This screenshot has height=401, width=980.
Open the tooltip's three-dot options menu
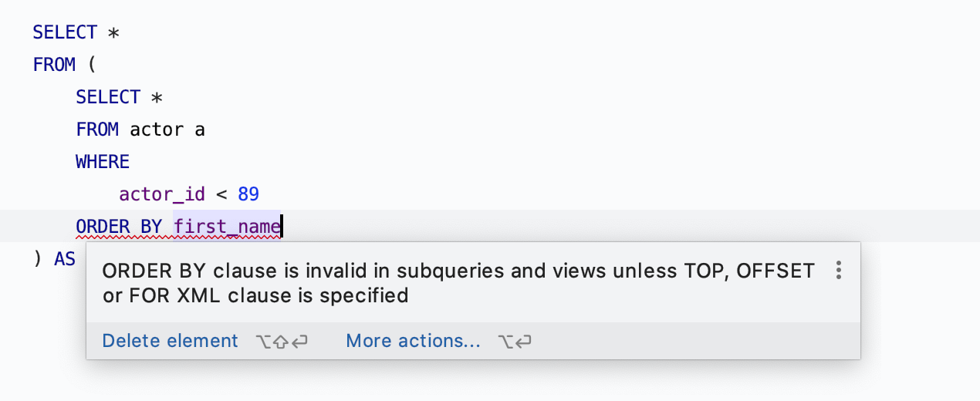839,270
